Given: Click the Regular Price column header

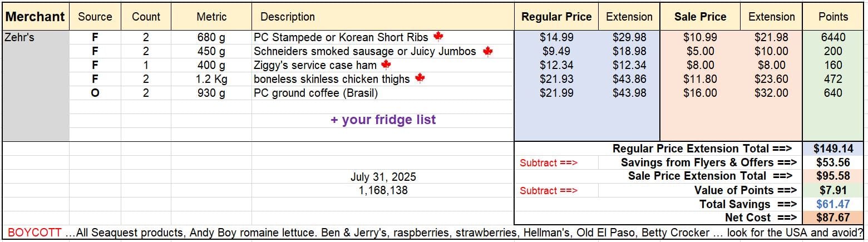Looking at the screenshot, I should [x=556, y=17].
